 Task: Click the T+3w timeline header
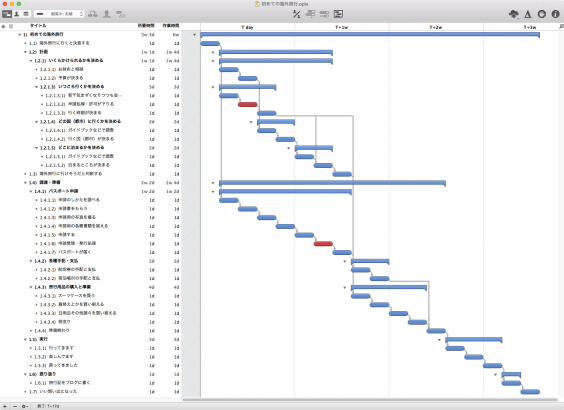(530, 27)
